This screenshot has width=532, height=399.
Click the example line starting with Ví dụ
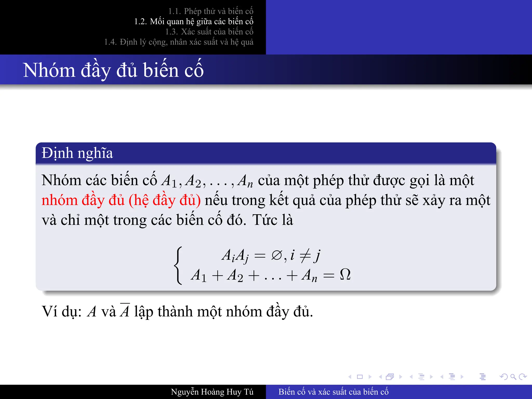(x=177, y=311)
